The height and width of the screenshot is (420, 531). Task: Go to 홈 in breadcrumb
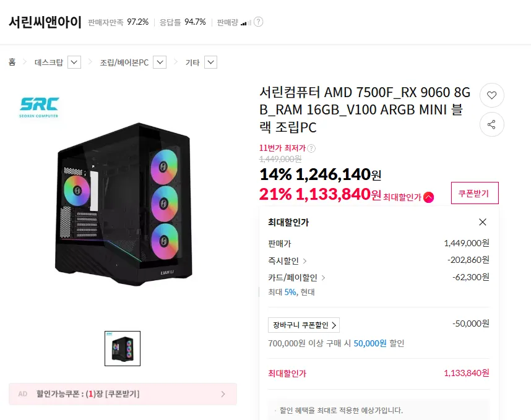click(12, 62)
